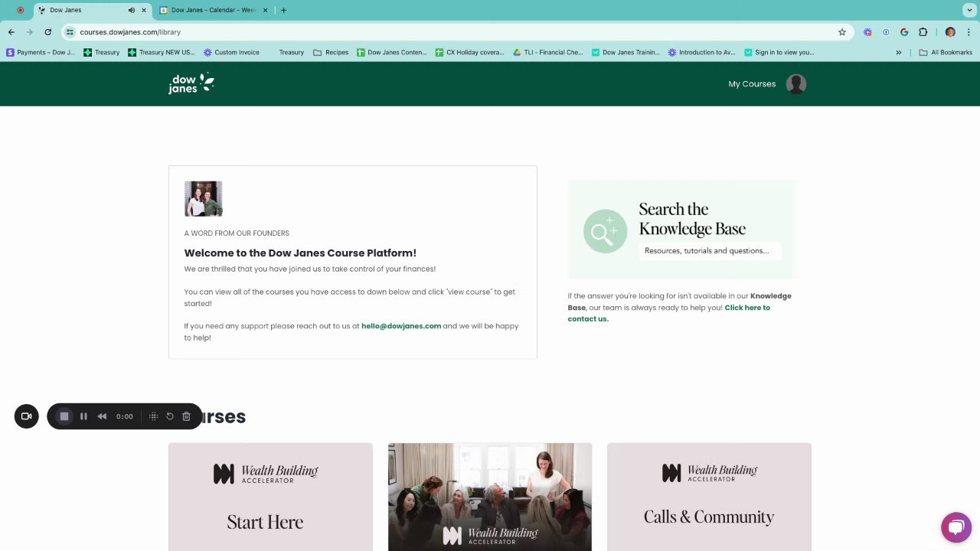
Task: Click the Knowledge Base magnifier icon
Action: pyautogui.click(x=605, y=230)
